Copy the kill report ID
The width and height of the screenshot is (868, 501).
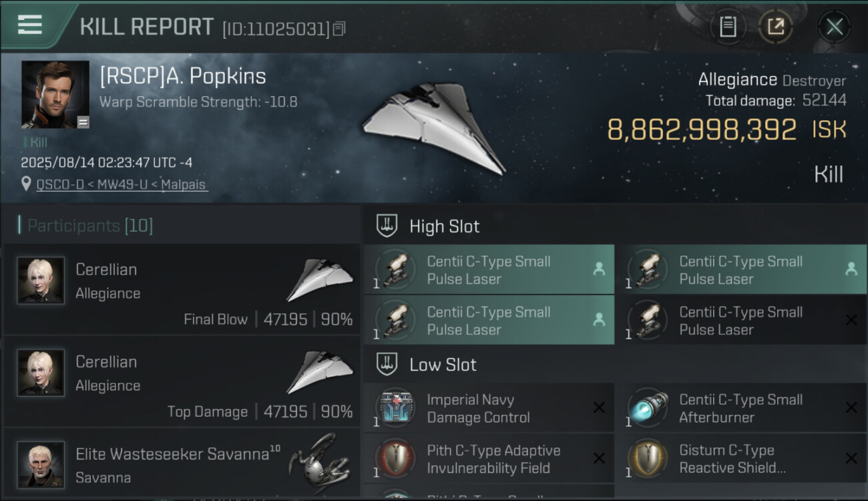(x=339, y=29)
